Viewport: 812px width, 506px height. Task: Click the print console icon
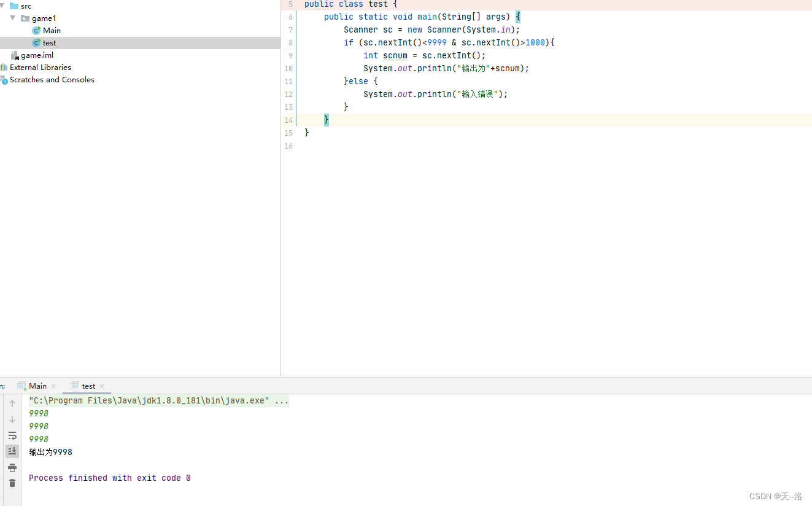(12, 467)
